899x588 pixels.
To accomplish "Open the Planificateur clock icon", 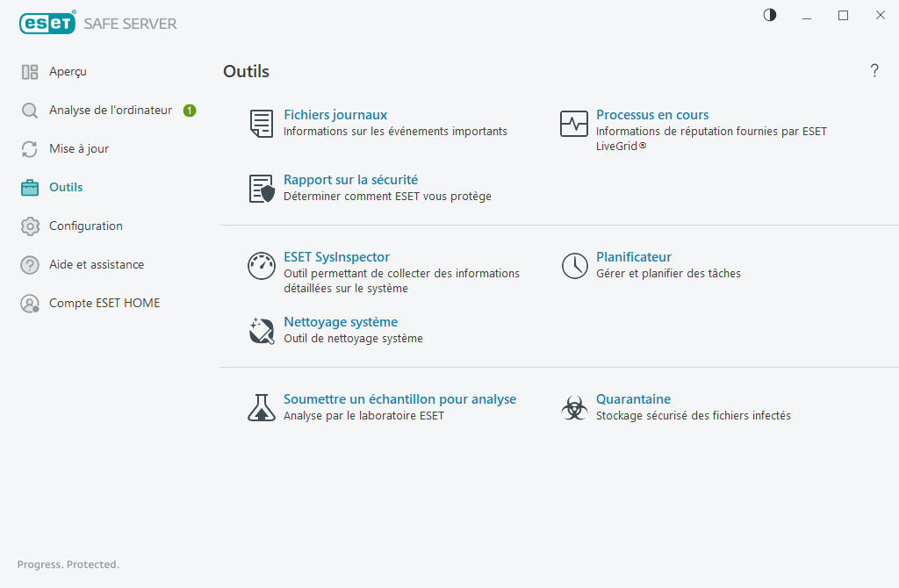I will tap(574, 265).
